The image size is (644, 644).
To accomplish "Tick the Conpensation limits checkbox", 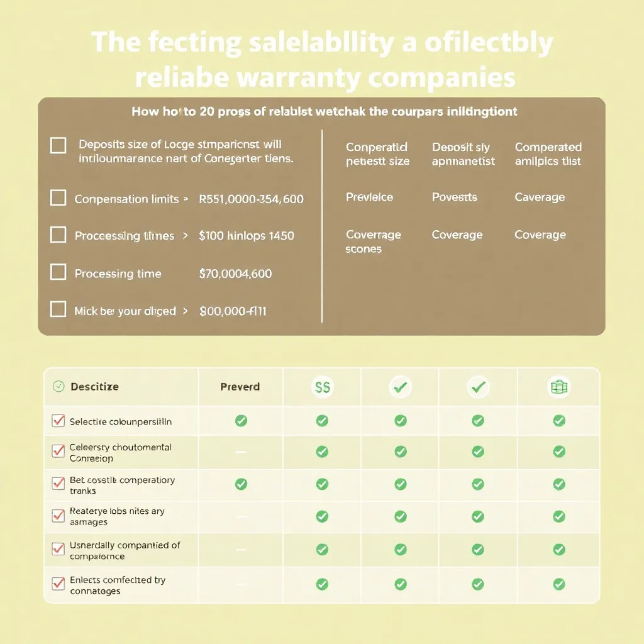I will (x=58, y=198).
